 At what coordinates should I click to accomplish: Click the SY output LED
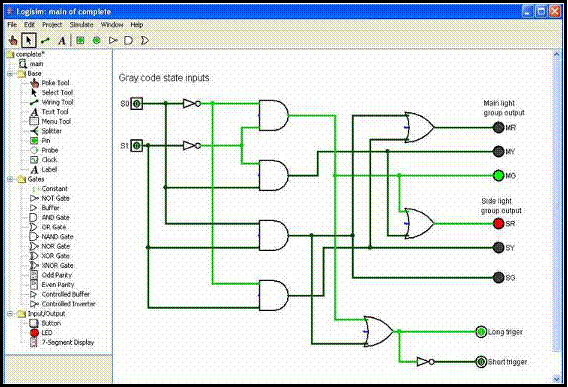coord(498,247)
